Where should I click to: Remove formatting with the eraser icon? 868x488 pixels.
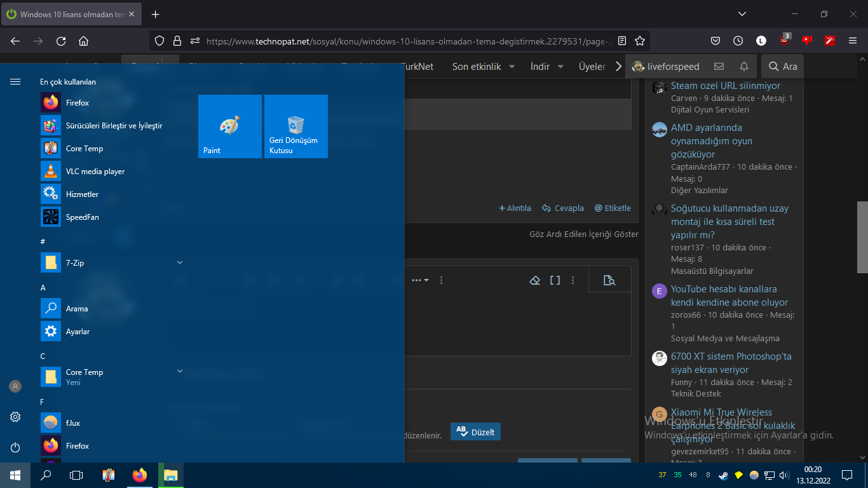[535, 280]
